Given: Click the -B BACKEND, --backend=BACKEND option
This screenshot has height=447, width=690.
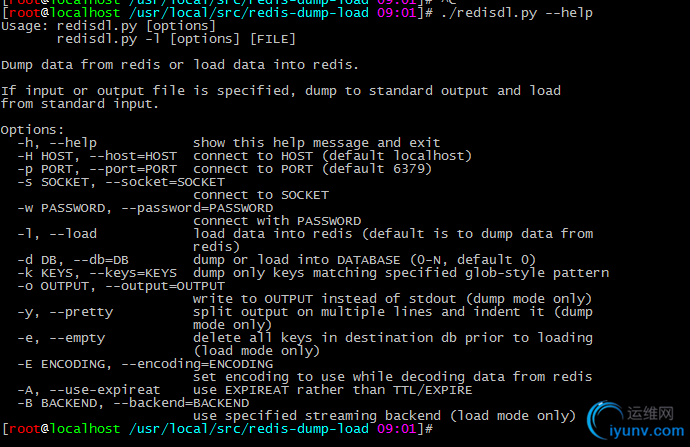Looking at the screenshot, I should pyautogui.click(x=133, y=403).
